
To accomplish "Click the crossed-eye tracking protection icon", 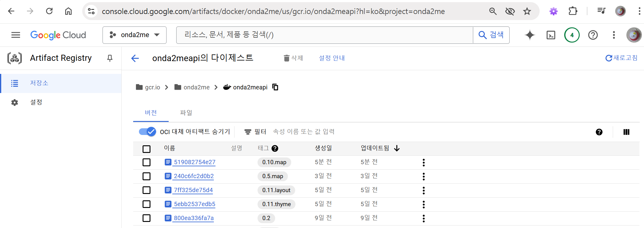I will coord(510,11).
